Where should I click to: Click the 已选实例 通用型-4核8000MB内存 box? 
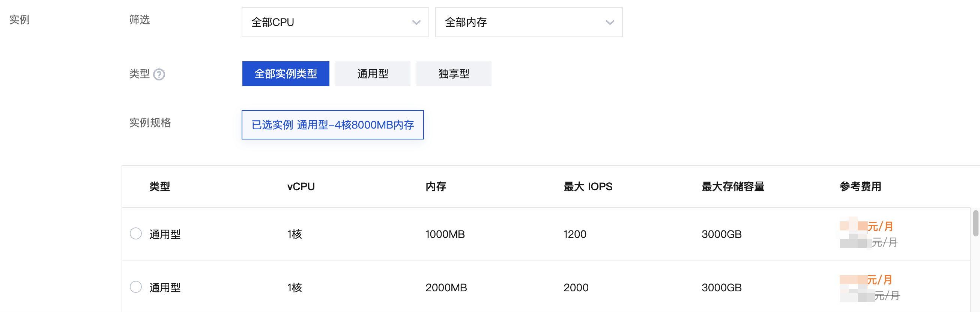333,125
